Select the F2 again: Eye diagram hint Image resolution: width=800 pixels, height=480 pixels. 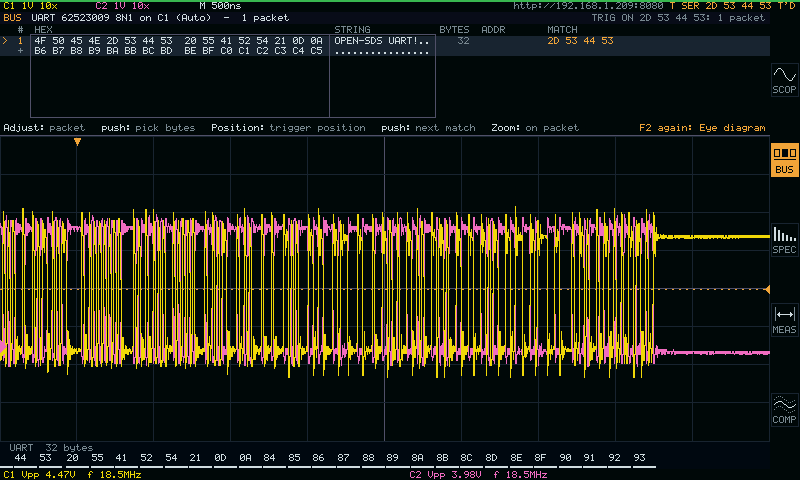coord(702,128)
